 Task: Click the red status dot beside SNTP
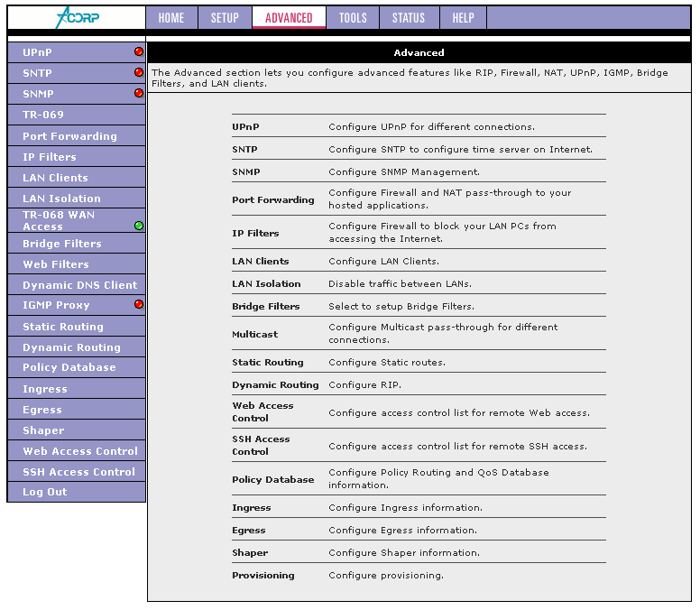pos(139,72)
